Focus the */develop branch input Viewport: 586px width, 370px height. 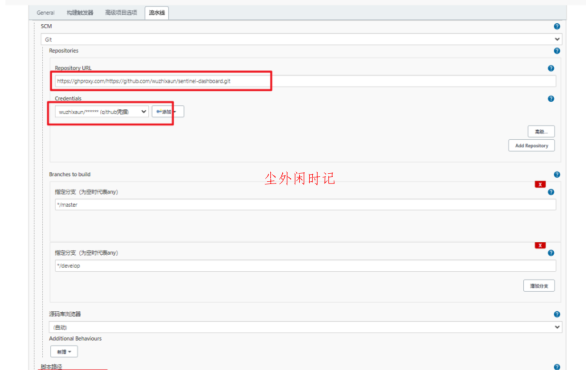click(305, 265)
